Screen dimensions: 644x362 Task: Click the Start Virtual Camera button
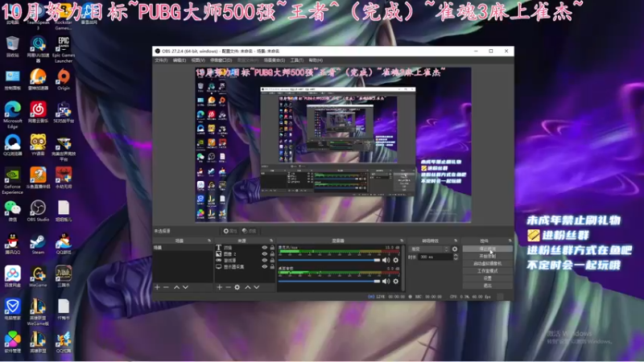click(x=488, y=264)
